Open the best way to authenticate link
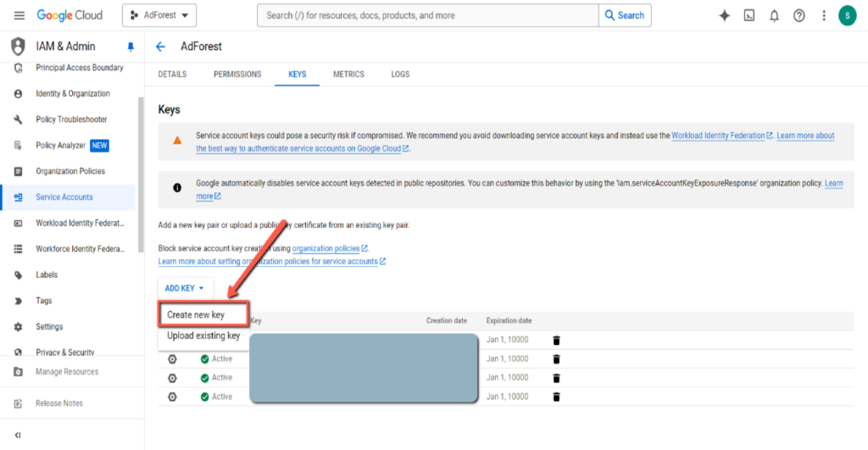868x450 pixels. point(303,148)
